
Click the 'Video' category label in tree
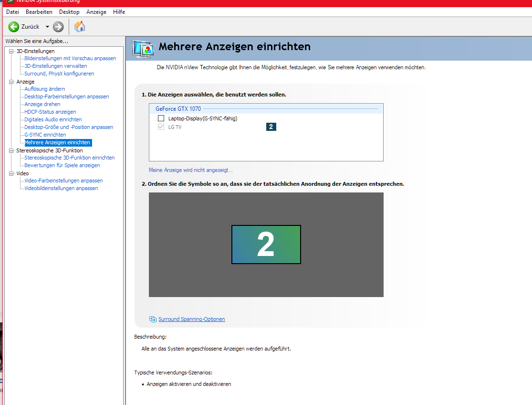tap(22, 173)
